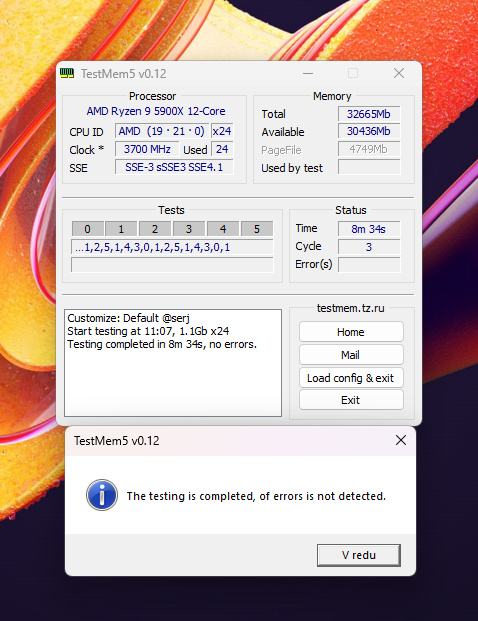Image resolution: width=478 pixels, height=621 pixels.
Task: Select test 5 box
Action: coord(257,229)
